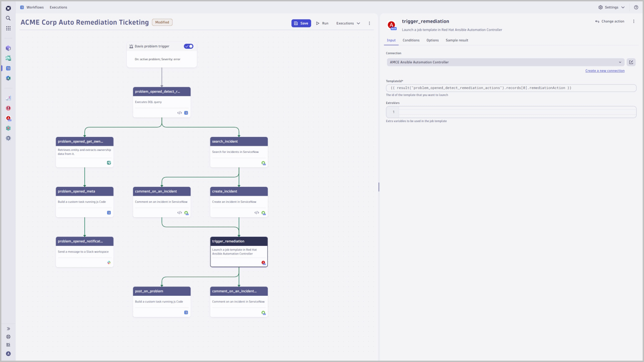Save the workflow
This screenshot has width=644, height=362.
coord(301,23)
